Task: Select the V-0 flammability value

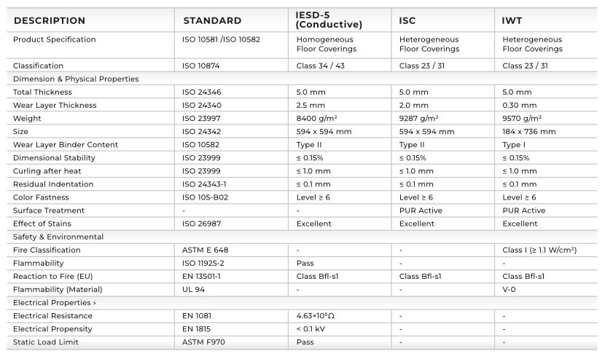Action: [510, 290]
